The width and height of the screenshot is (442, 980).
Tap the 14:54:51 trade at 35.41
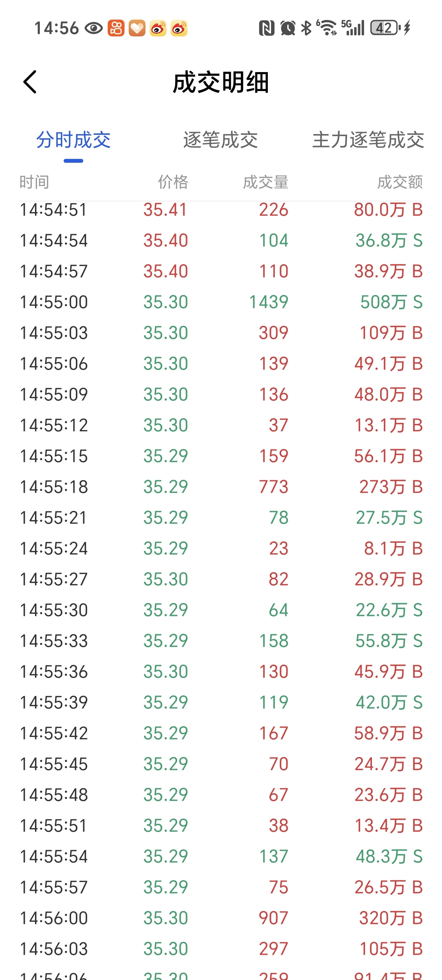coord(221,210)
